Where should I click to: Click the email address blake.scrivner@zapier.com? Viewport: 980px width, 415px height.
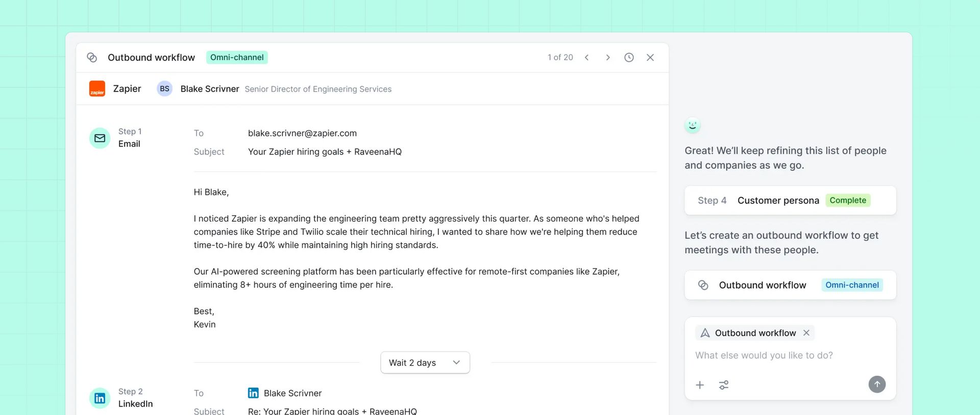click(x=302, y=133)
